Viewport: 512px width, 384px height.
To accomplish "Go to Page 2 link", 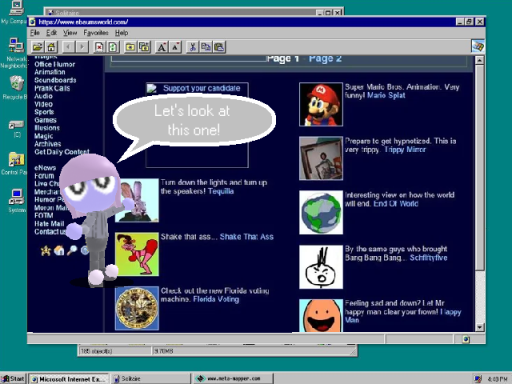I will [x=325, y=59].
